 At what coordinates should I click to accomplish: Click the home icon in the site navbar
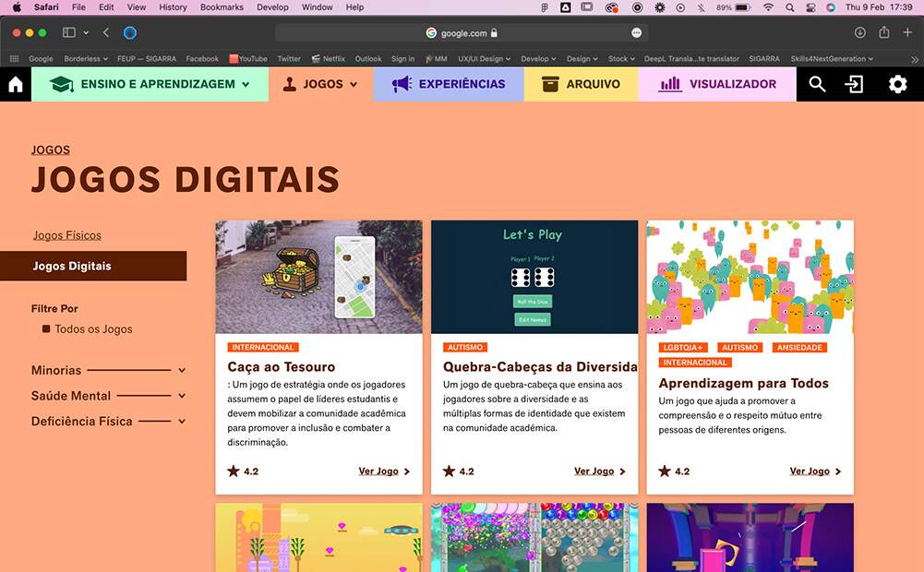(x=16, y=85)
